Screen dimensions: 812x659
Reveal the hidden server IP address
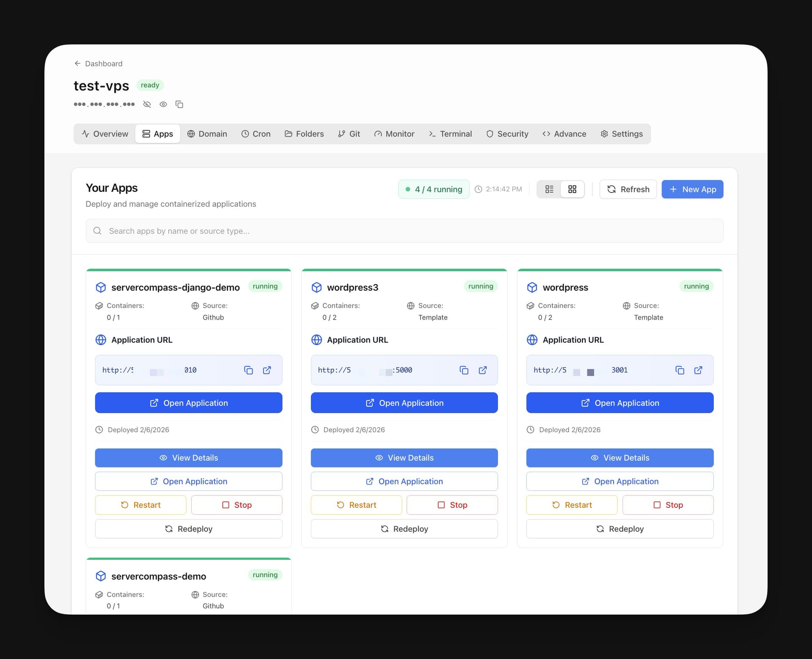point(163,104)
